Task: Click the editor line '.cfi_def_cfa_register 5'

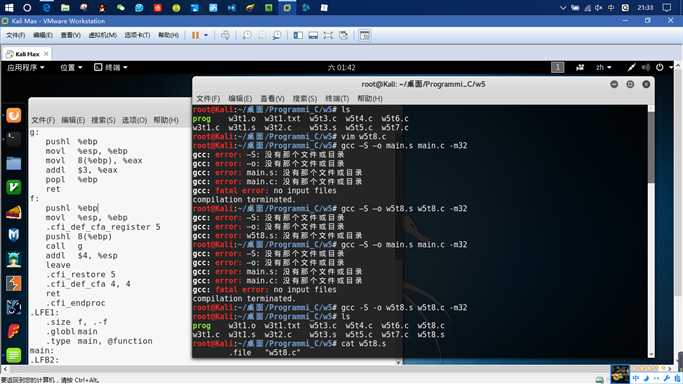Action: tap(103, 227)
